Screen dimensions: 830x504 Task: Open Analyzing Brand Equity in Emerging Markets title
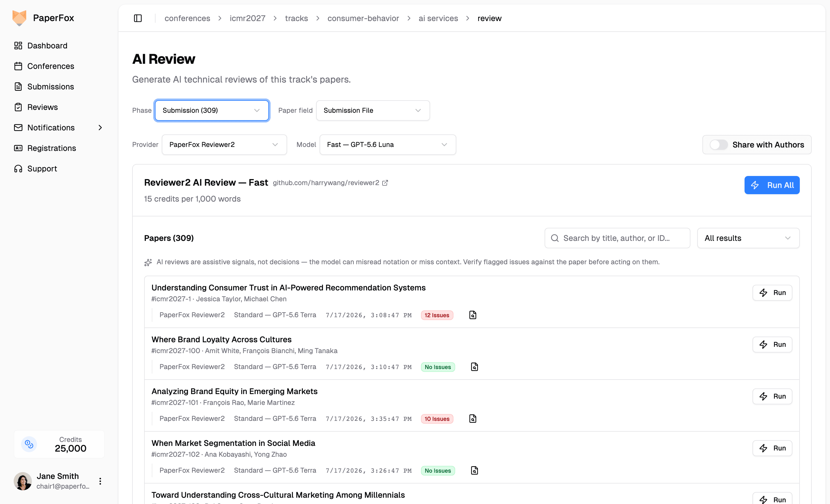tap(234, 391)
